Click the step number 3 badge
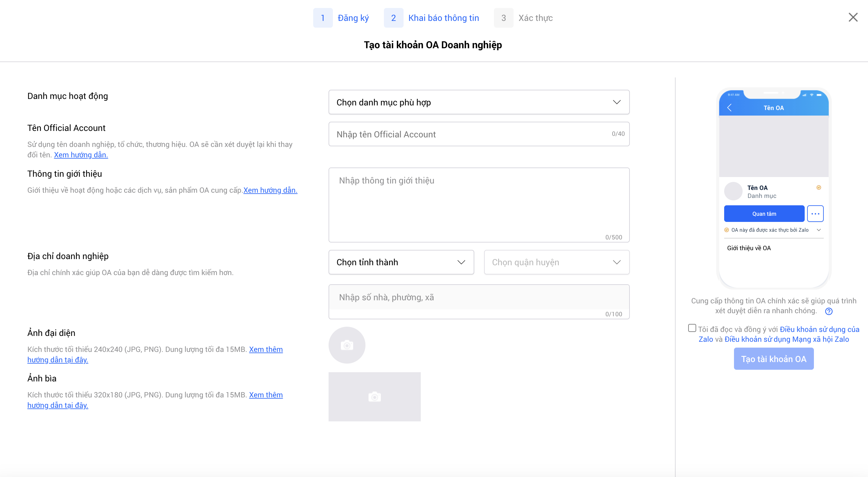This screenshot has width=868, height=477. 503,18
